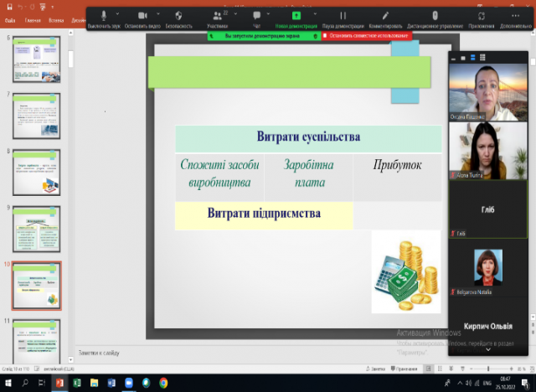The width and height of the screenshot is (536, 392).
Task: Open Quick Access Toolbar customize arrow
Action: pos(52,7)
